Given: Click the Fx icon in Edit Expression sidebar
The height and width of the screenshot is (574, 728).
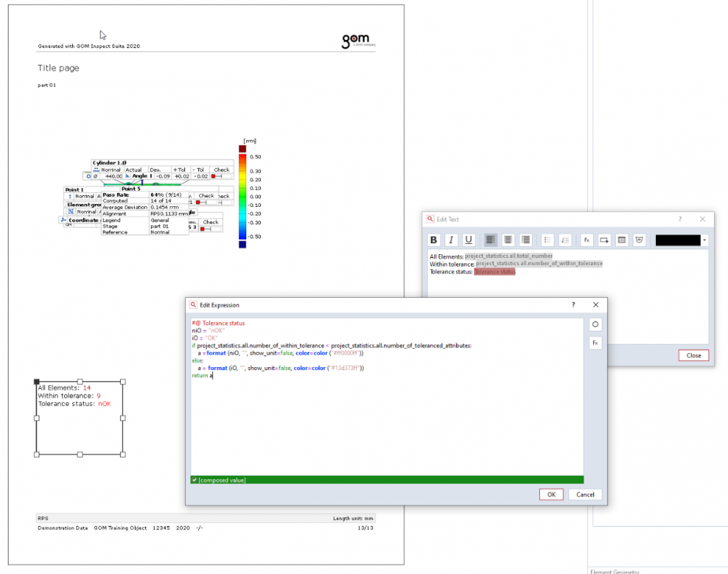Looking at the screenshot, I should (595, 342).
